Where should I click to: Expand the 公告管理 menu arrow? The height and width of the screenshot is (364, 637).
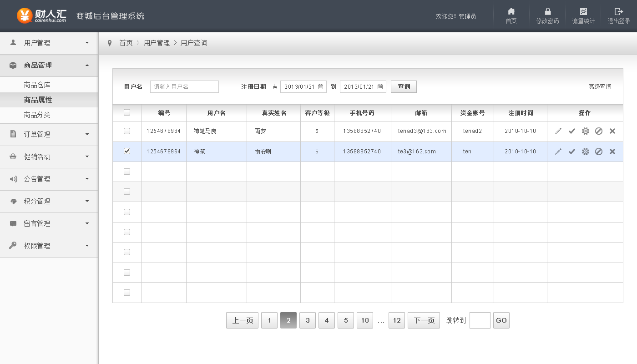click(87, 179)
